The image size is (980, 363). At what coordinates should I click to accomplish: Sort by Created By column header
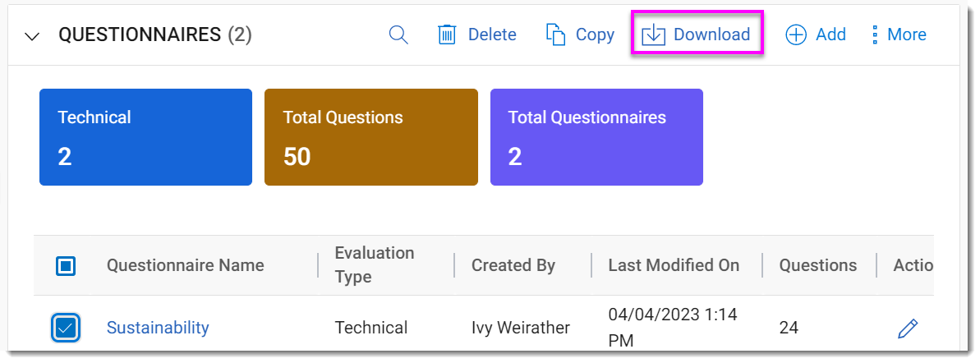pos(513,265)
